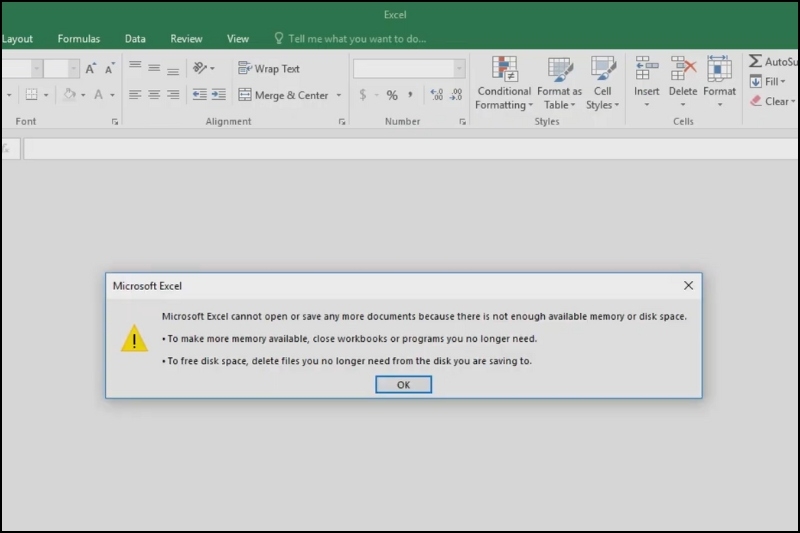Open Format as Table gallery
800x533 pixels.
tap(559, 83)
